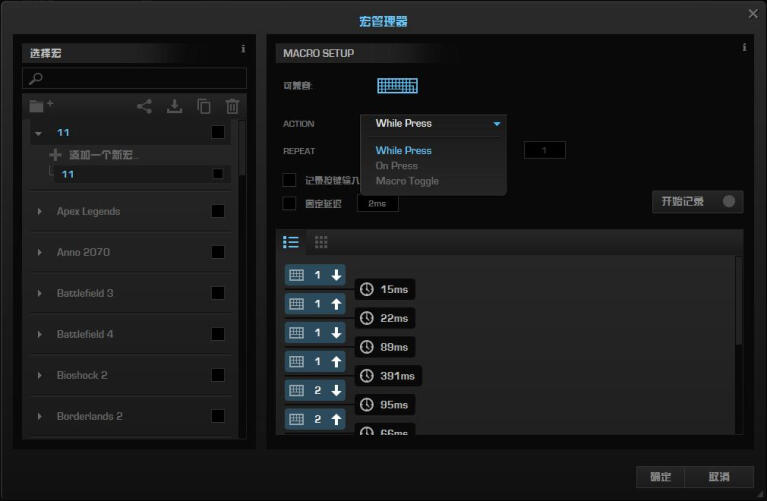
Task: Switch to grid view of macro steps
Action: click(x=321, y=242)
